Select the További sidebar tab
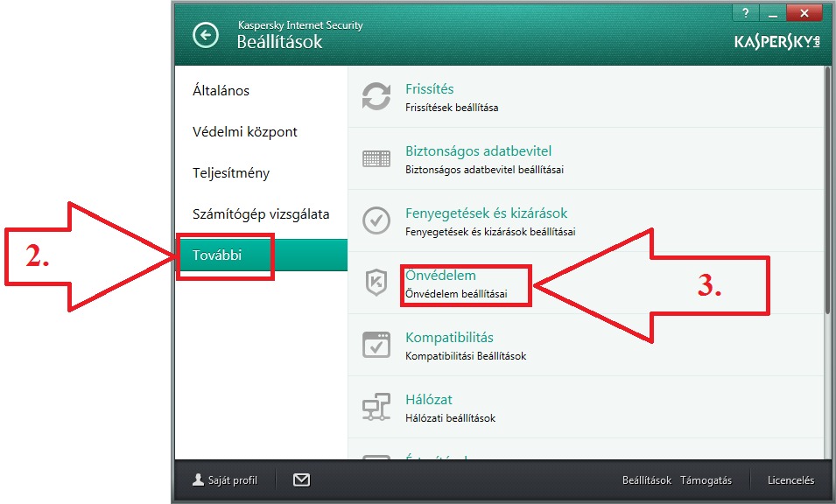 [217, 255]
